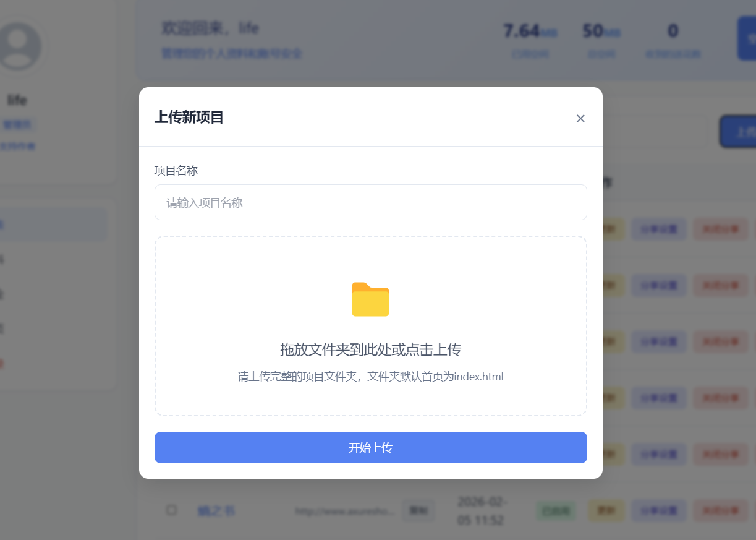Click the 复制 button beside the 蛾之书 URL
Viewport: 756px width, 540px height.
[x=418, y=511]
